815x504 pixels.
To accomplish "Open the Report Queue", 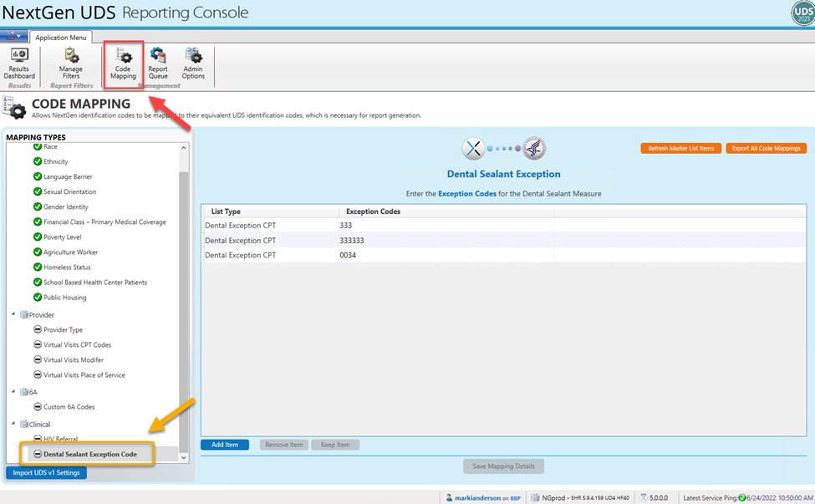I will [158, 63].
